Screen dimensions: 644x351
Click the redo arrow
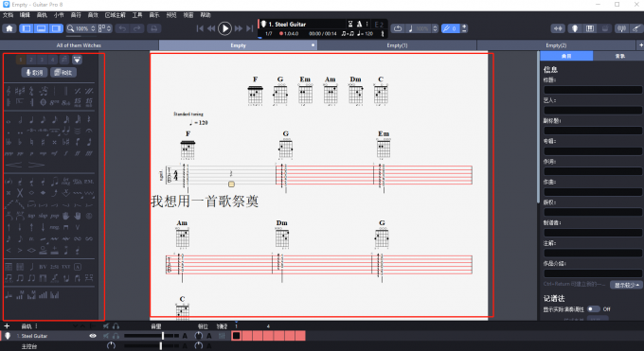pyautogui.click(x=137, y=28)
